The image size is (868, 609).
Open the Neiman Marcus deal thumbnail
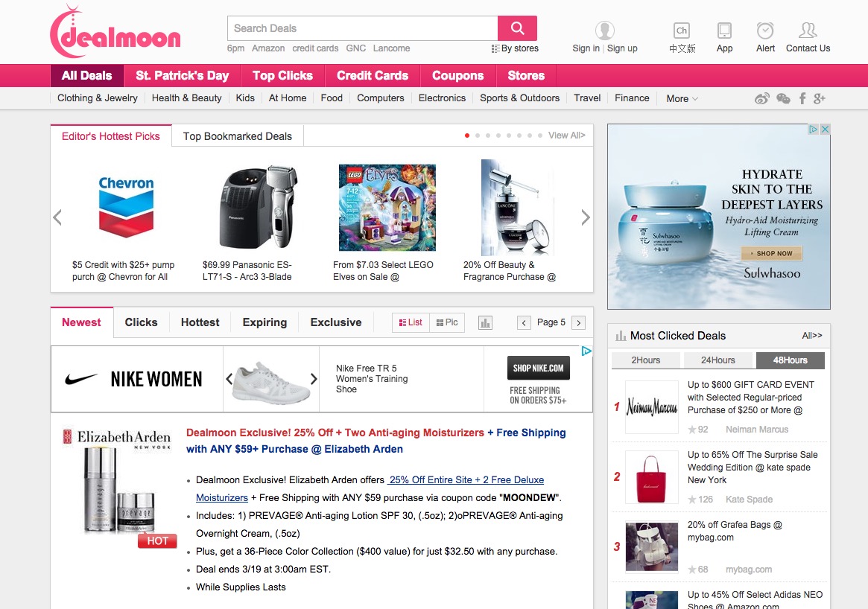click(651, 407)
